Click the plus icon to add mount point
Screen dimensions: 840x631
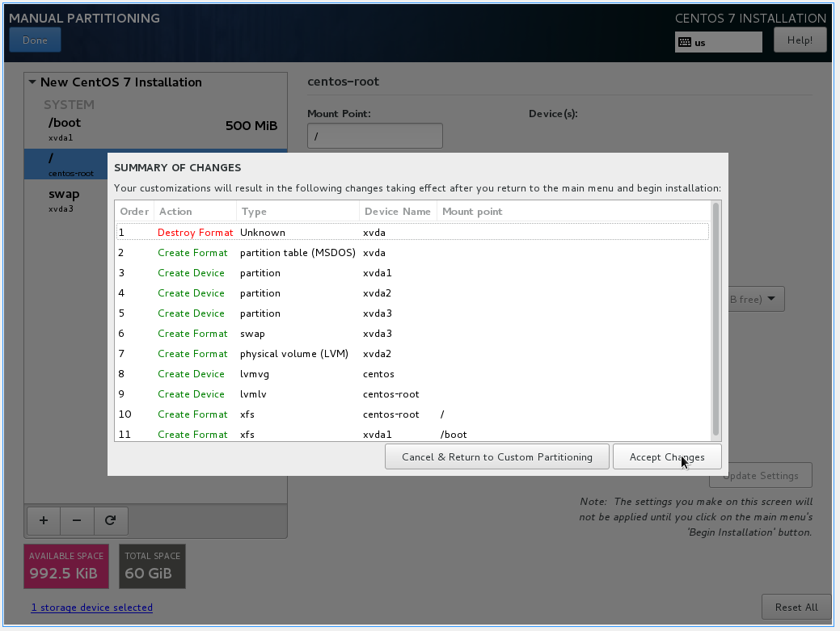click(x=44, y=520)
